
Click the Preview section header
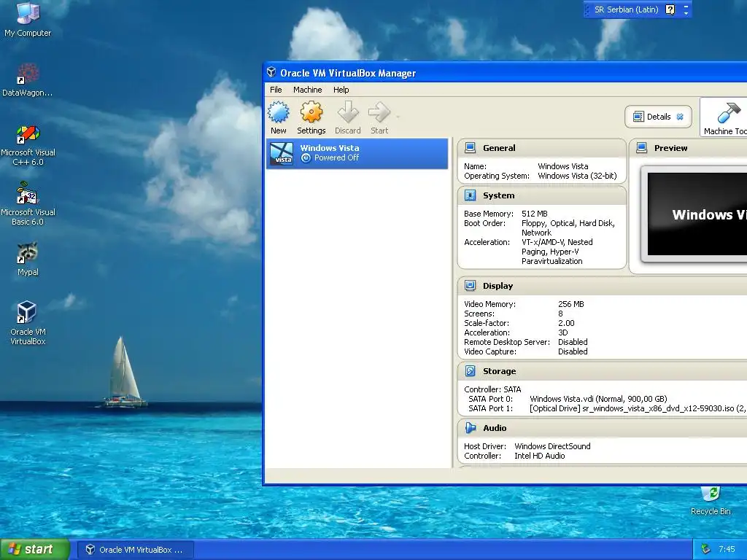(689, 148)
